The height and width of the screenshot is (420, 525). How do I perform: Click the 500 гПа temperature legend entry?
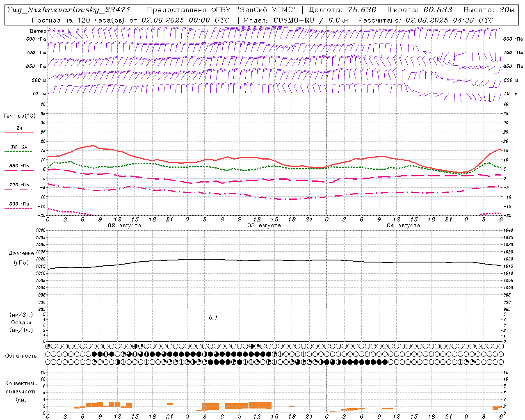point(19,204)
